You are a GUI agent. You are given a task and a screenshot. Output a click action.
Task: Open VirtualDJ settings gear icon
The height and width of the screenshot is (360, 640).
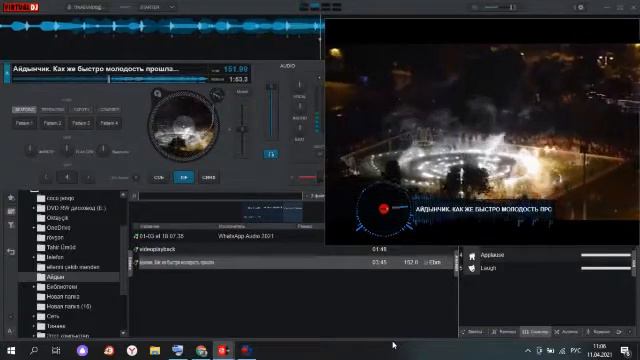pyautogui.click(x=580, y=7)
